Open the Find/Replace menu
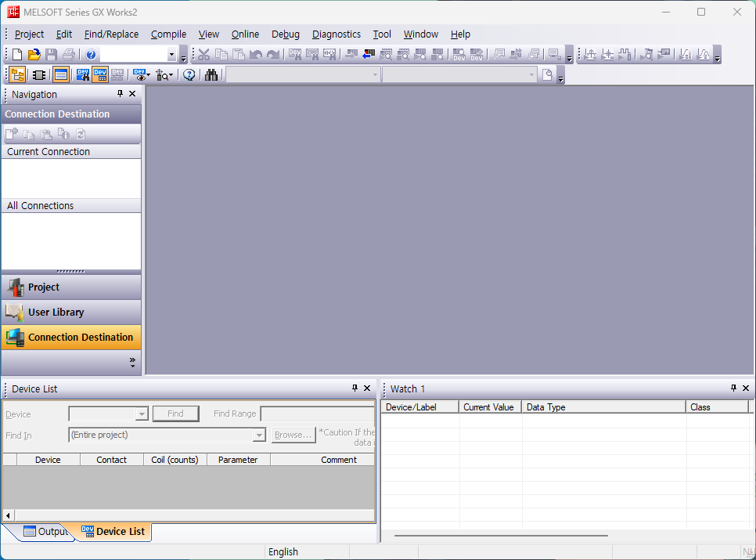 [111, 34]
